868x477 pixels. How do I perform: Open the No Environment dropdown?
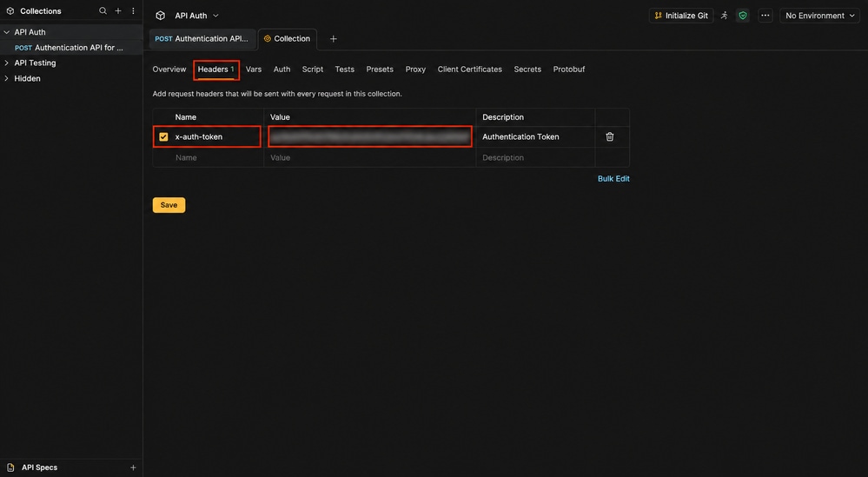819,16
